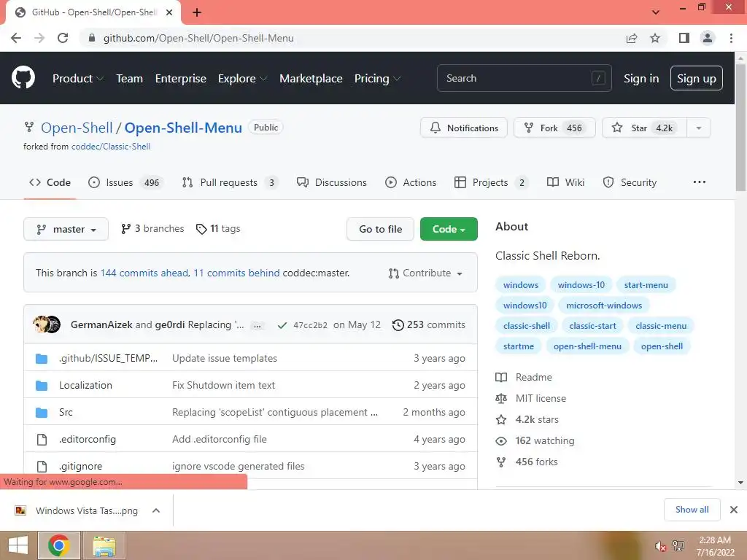The height and width of the screenshot is (560, 747).
Task: Open the master branch selector
Action: (x=66, y=229)
